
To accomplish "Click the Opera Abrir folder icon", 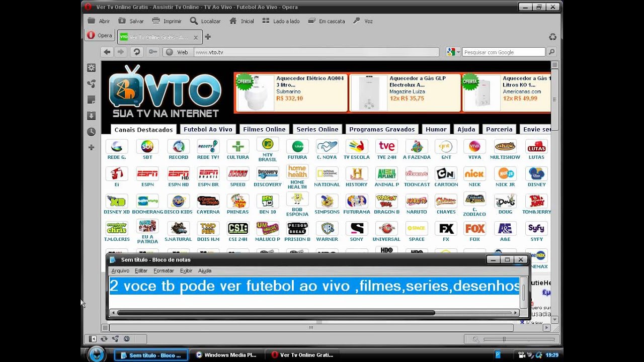I will (92, 21).
